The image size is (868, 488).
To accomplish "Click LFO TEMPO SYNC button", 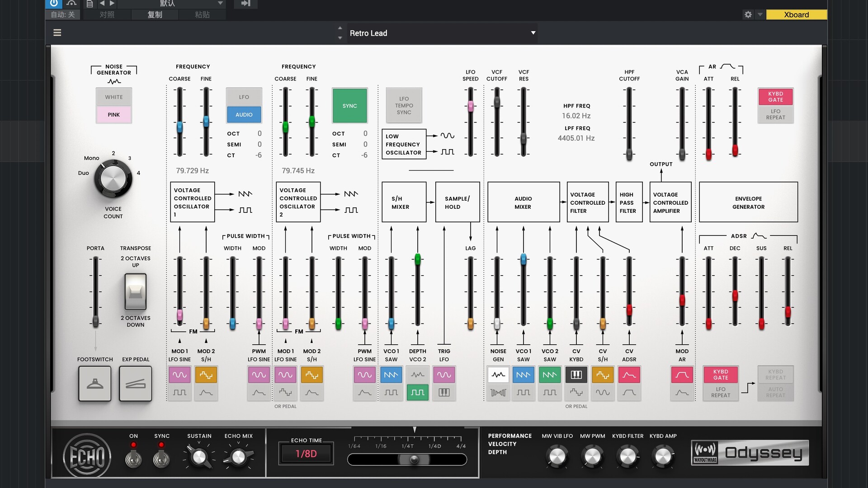I will 404,106.
